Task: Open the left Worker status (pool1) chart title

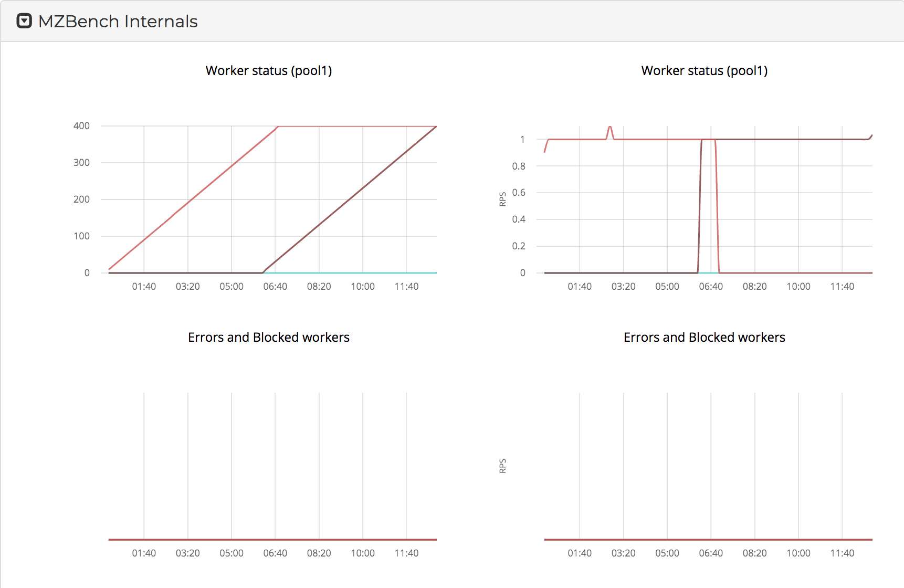Action: pyautogui.click(x=269, y=71)
